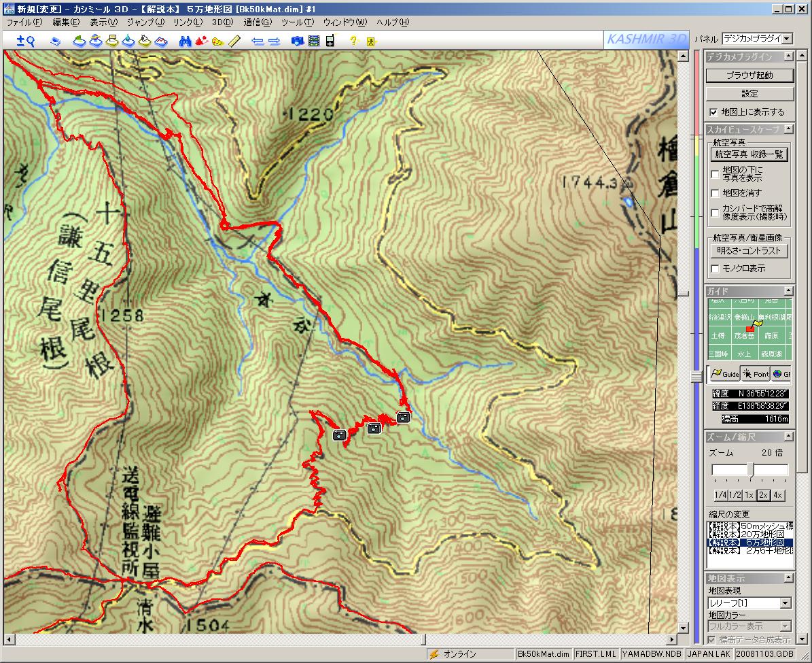Click the blue camera toolbar icon
Screen dimensions: 812x663
pos(297,41)
